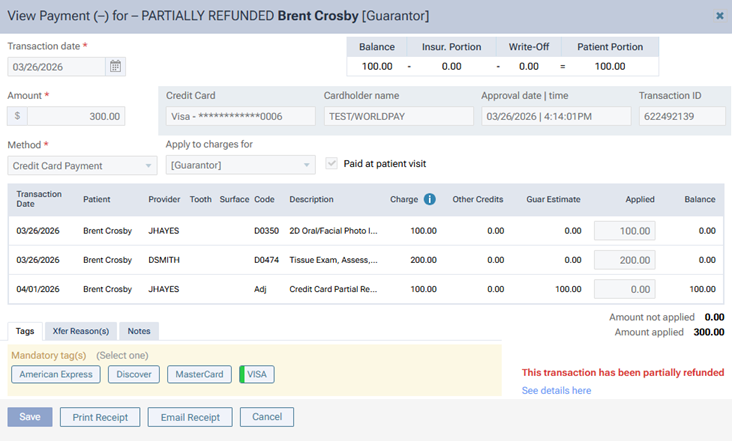Select the Tags tab
732x441 pixels.
pos(25,331)
